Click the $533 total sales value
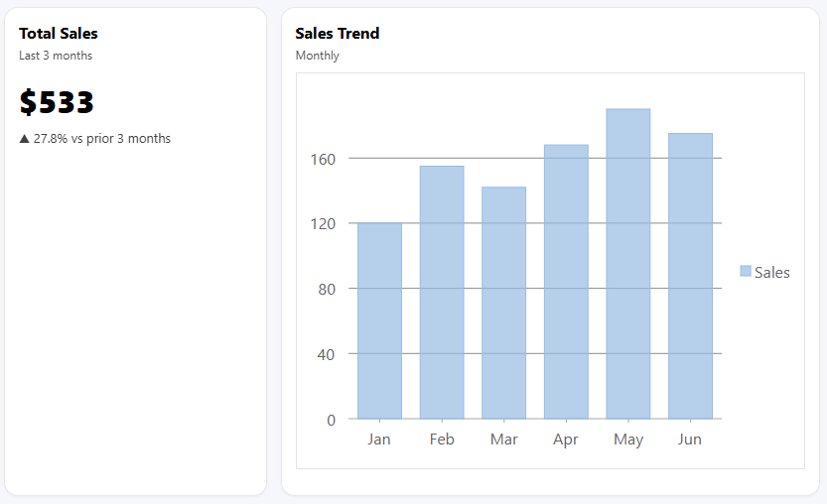This screenshot has width=827, height=504. [x=57, y=102]
